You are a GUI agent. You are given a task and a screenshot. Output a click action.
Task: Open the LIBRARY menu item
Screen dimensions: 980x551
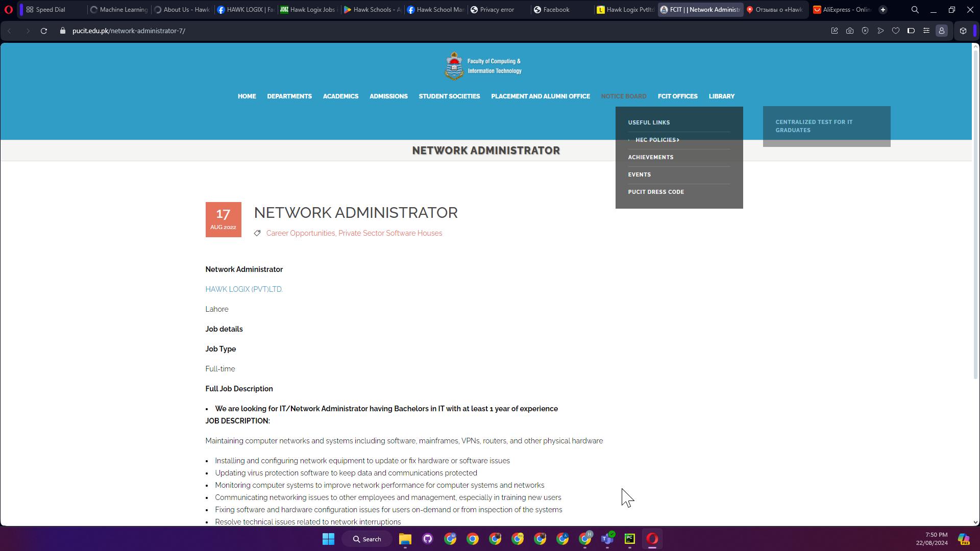(x=722, y=96)
